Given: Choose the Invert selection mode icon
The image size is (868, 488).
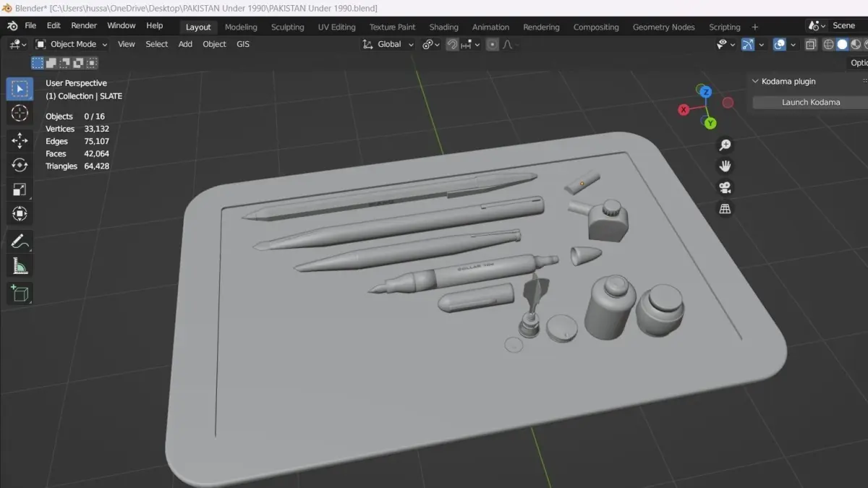Looking at the screenshot, I should (x=77, y=63).
